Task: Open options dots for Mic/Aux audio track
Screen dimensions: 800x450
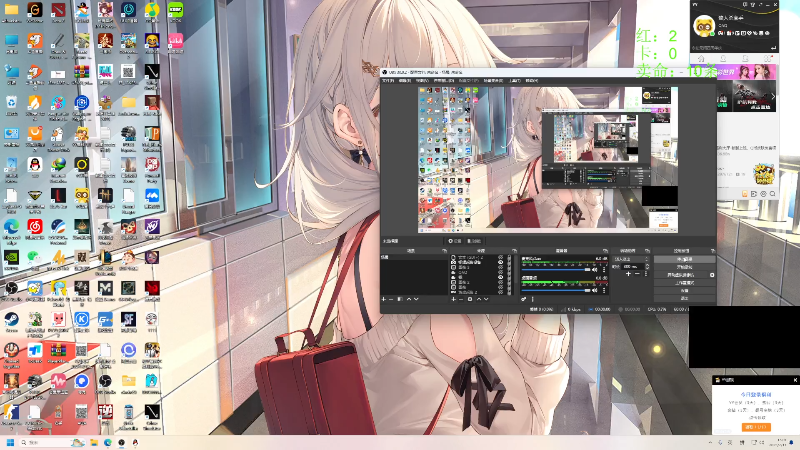Action: tap(604, 270)
